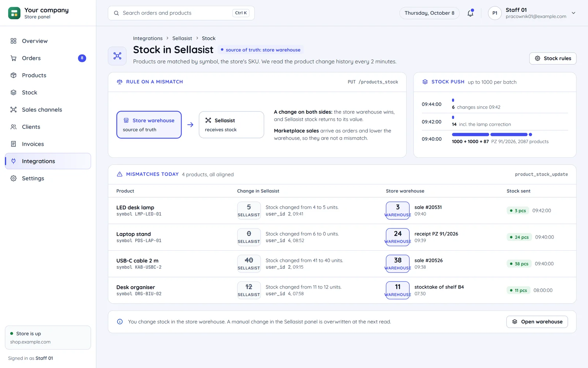This screenshot has width=588, height=368.
Task: Click the search magnifier icon
Action: 116,13
